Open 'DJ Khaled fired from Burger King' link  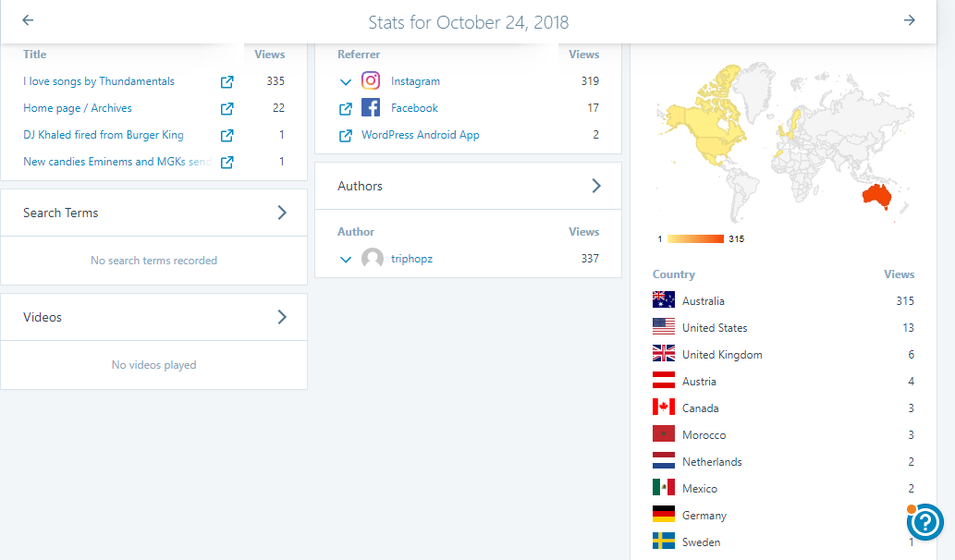[x=104, y=135]
